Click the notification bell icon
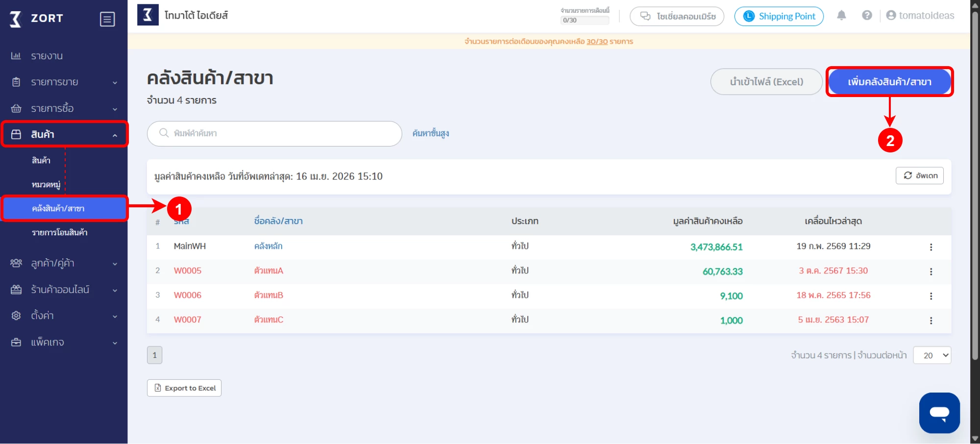The image size is (980, 444). [841, 16]
